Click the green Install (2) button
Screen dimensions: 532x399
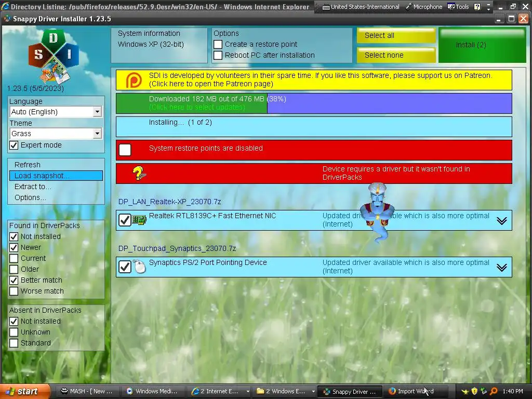(x=482, y=45)
